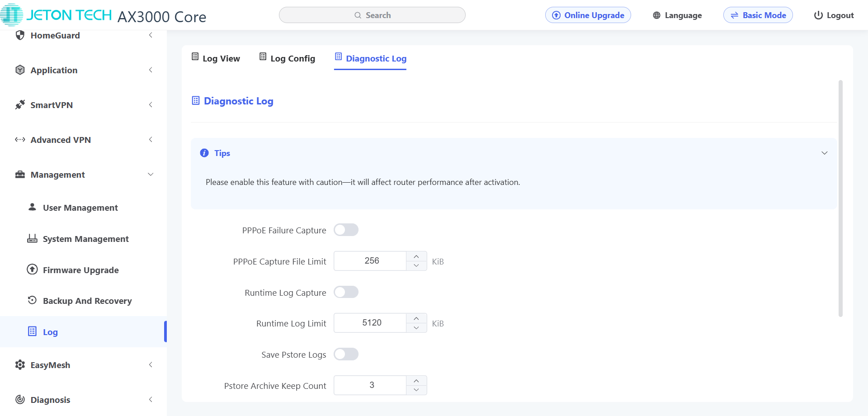This screenshot has width=868, height=416.
Task: Collapse the Management menu chevron
Action: pos(151,175)
